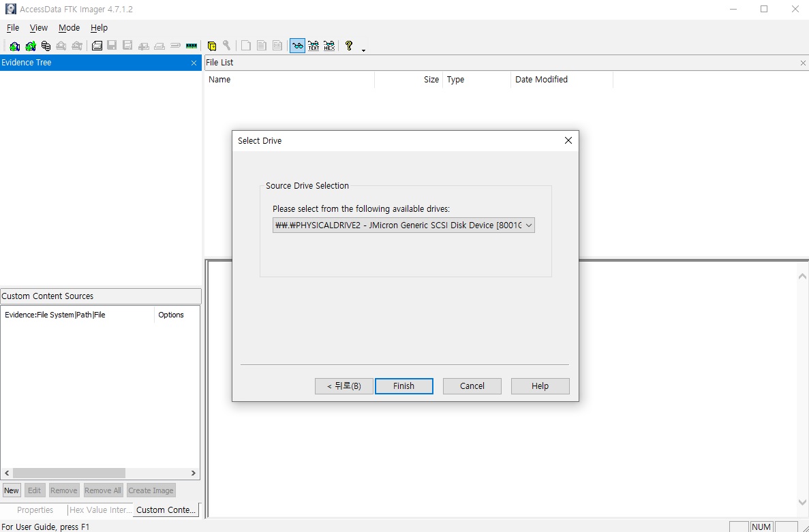
Task: Click Cancel in Select Drive dialog
Action: tap(472, 386)
